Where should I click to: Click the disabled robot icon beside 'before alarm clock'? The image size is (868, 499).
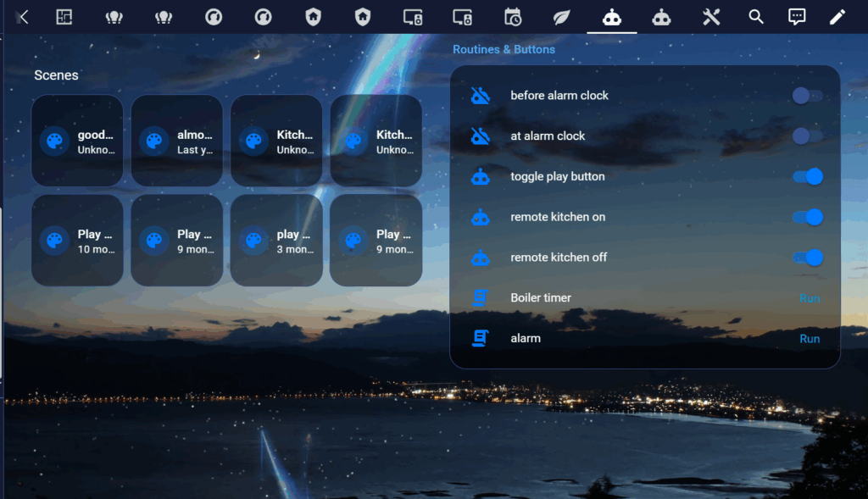coord(480,96)
